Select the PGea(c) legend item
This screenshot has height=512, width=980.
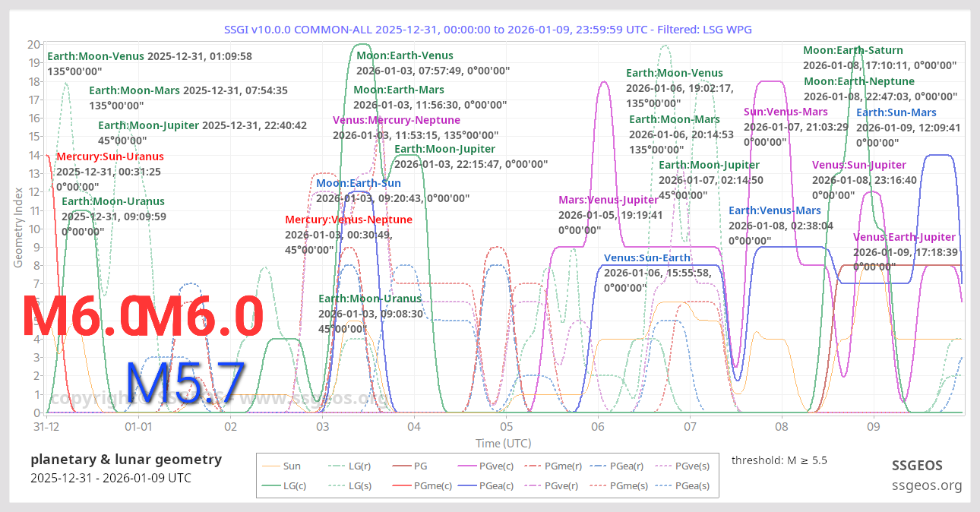(x=498, y=486)
